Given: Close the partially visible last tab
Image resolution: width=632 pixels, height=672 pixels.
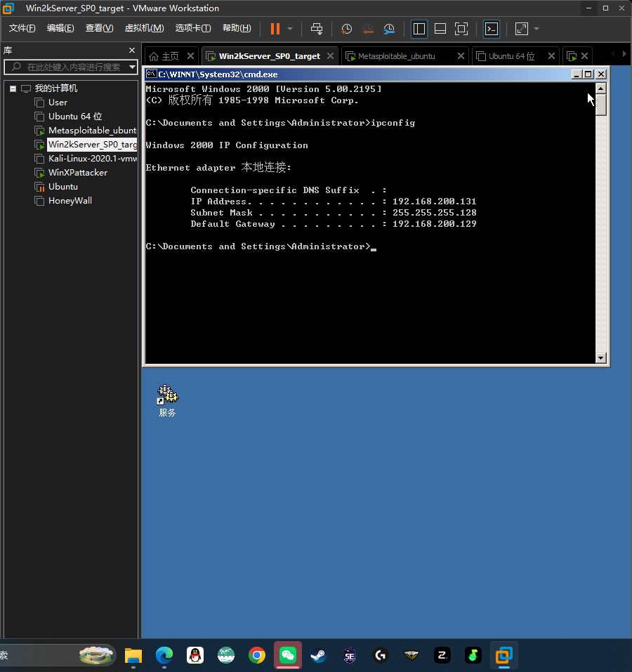Looking at the screenshot, I should (584, 55).
